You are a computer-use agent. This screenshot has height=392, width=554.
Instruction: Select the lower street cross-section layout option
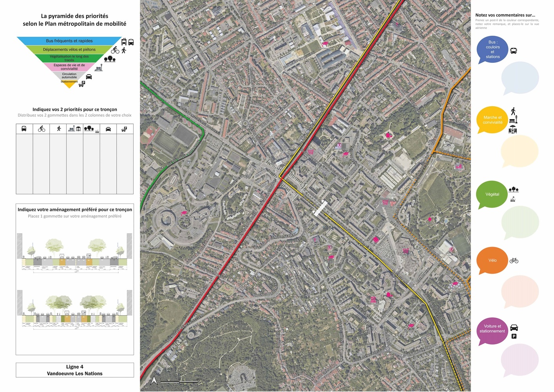74,310
